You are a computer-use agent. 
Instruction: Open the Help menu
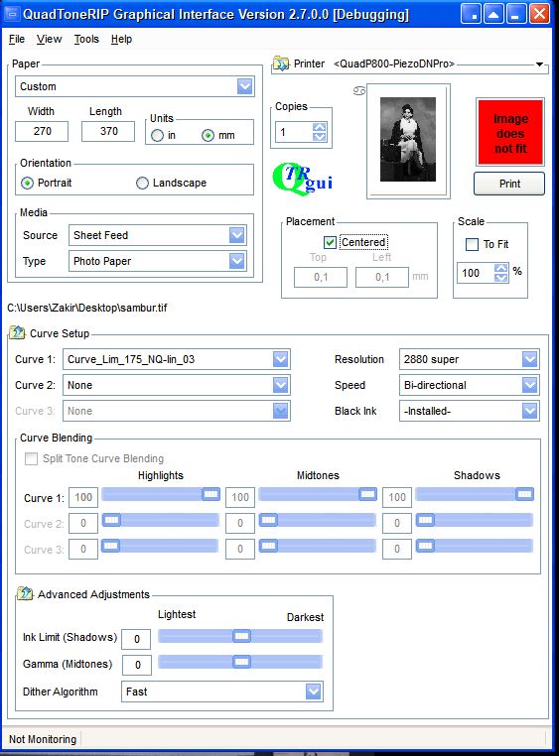pos(121,39)
